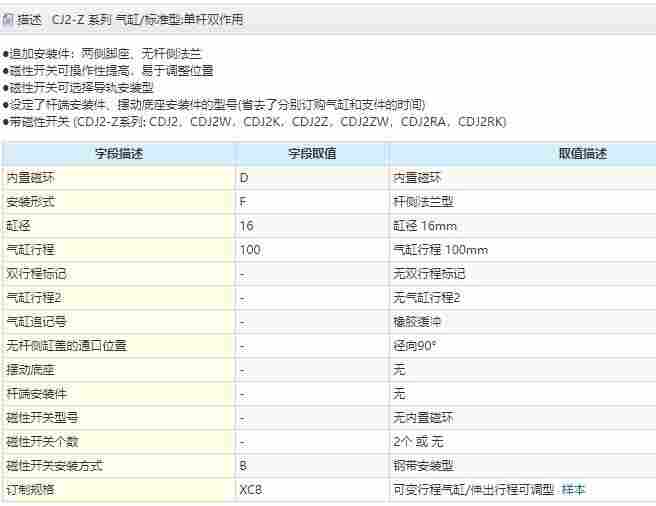Screen dimensions: 656x506
Task: Click the 安装形式 field cell
Action: (119, 202)
